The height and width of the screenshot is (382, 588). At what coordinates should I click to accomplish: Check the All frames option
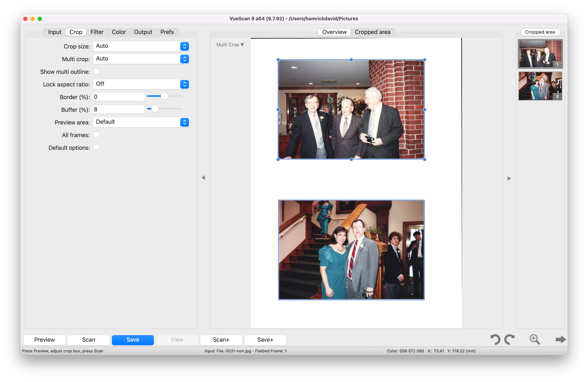pos(96,134)
